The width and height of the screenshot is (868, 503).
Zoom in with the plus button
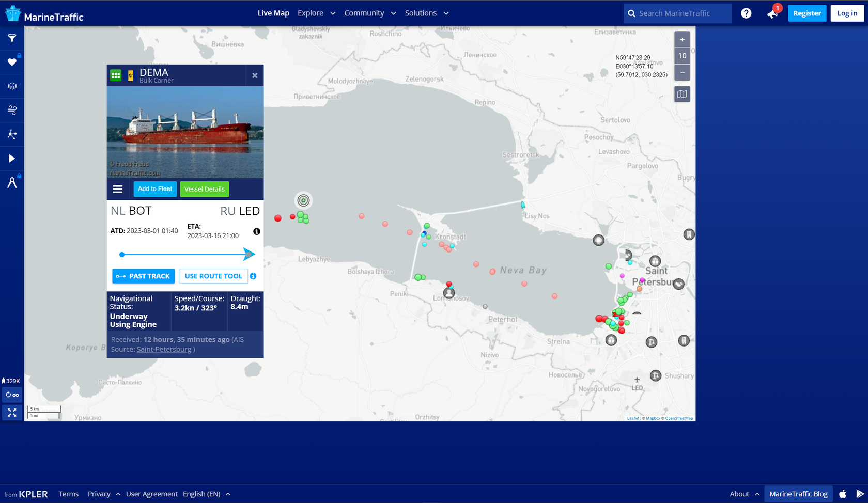click(x=683, y=39)
